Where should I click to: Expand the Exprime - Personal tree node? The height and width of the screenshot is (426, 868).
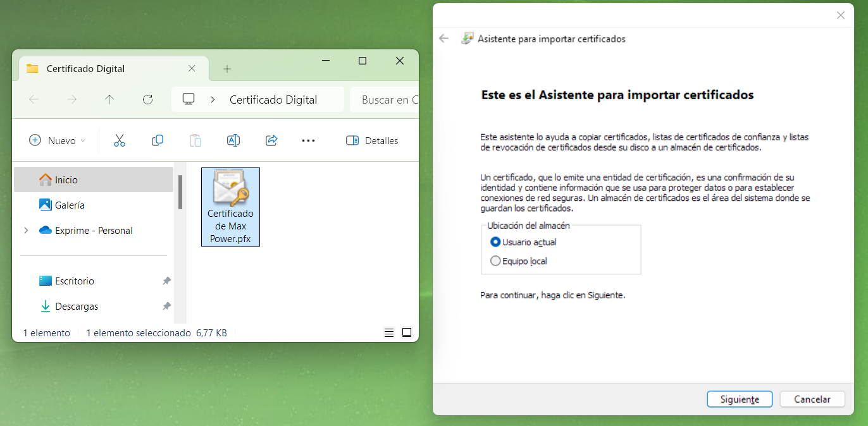[x=26, y=231]
